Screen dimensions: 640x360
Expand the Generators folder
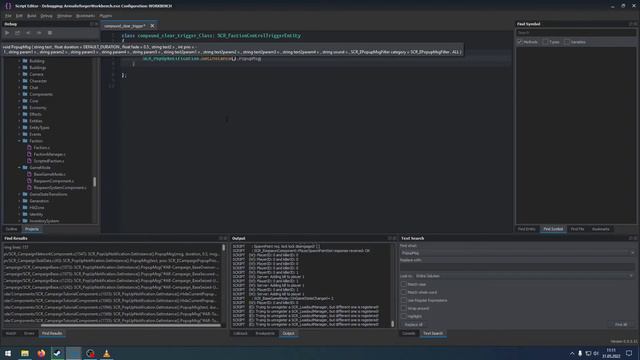(x=19, y=201)
